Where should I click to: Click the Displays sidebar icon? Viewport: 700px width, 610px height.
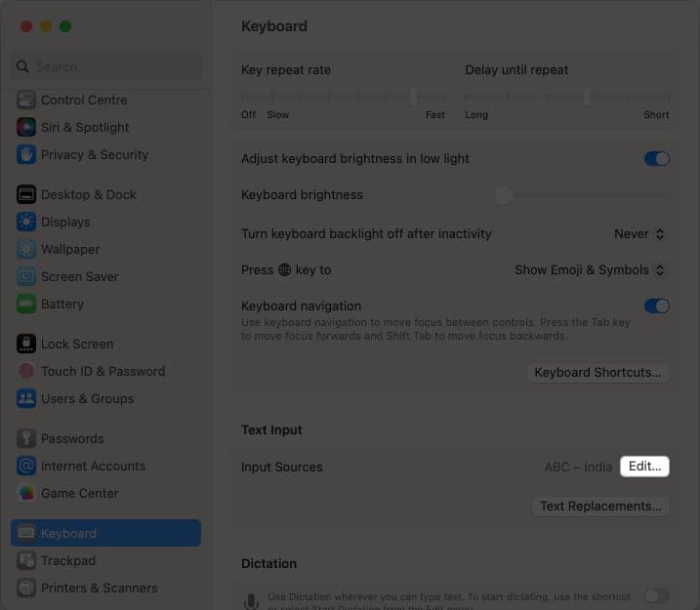coord(26,222)
